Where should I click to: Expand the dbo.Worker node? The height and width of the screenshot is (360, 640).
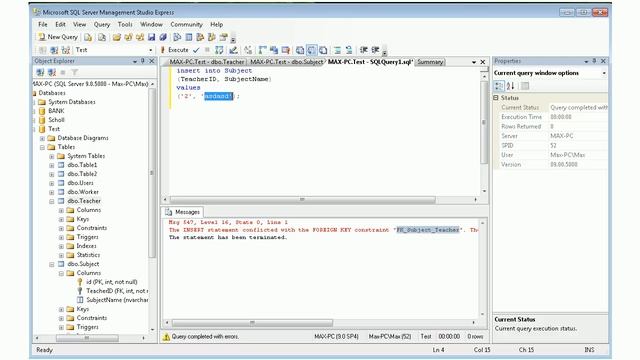pos(52,192)
